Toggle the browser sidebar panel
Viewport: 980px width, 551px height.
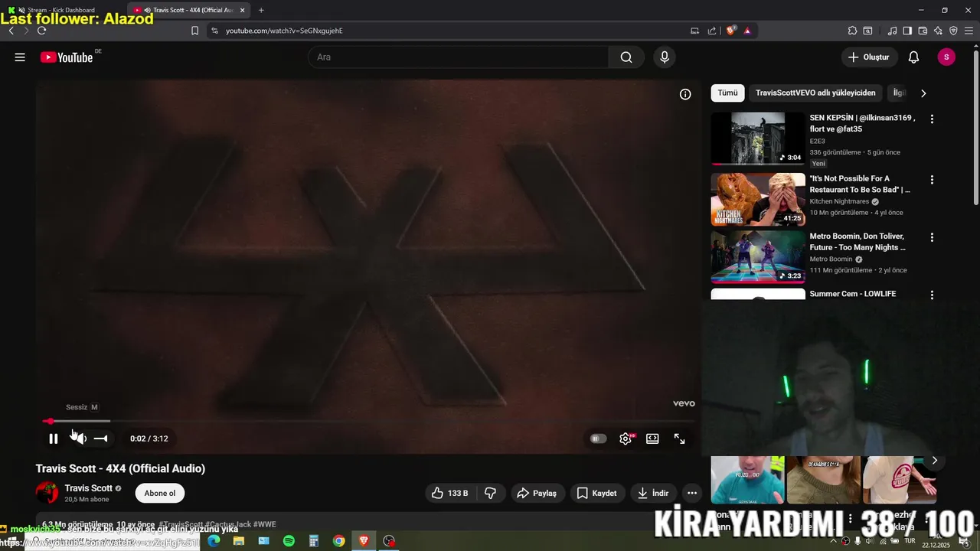click(907, 31)
